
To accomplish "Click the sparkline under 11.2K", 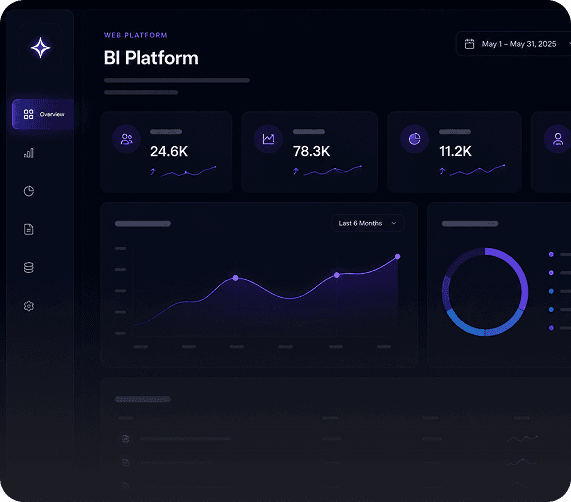I will point(478,170).
